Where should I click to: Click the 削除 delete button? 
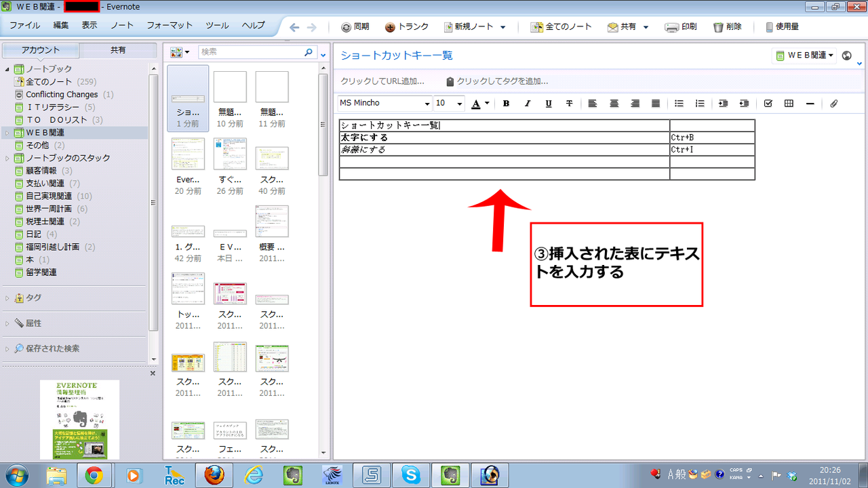point(728,27)
